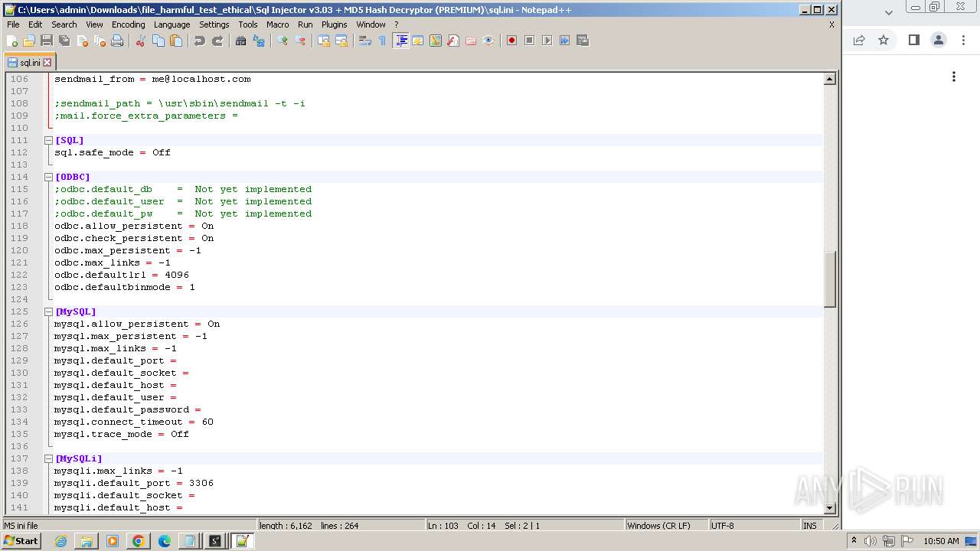Save the current file via toolbar
Image resolution: width=980 pixels, height=551 pixels.
tap(47, 41)
